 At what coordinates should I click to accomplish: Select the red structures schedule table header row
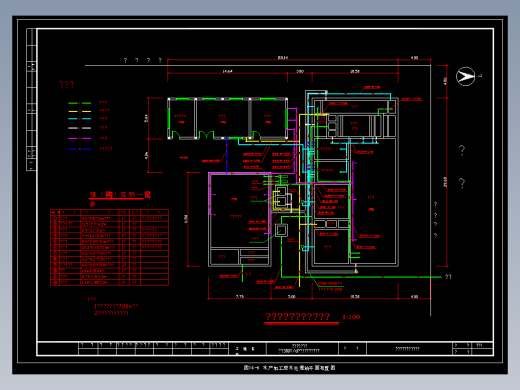tap(109, 212)
